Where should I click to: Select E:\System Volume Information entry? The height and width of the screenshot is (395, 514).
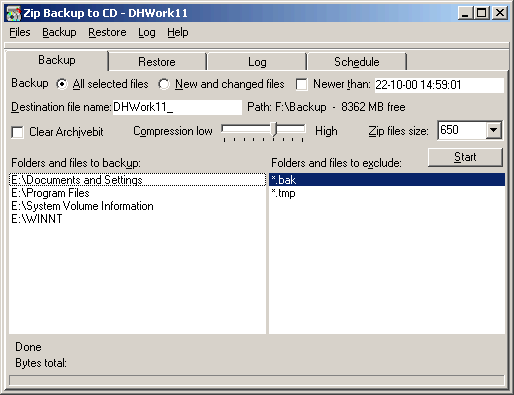pos(137,206)
